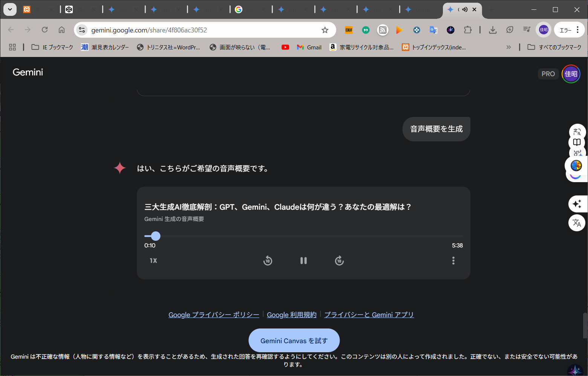Open the IE ブックマーク folder
Image resolution: width=588 pixels, height=376 pixels.
pos(52,47)
